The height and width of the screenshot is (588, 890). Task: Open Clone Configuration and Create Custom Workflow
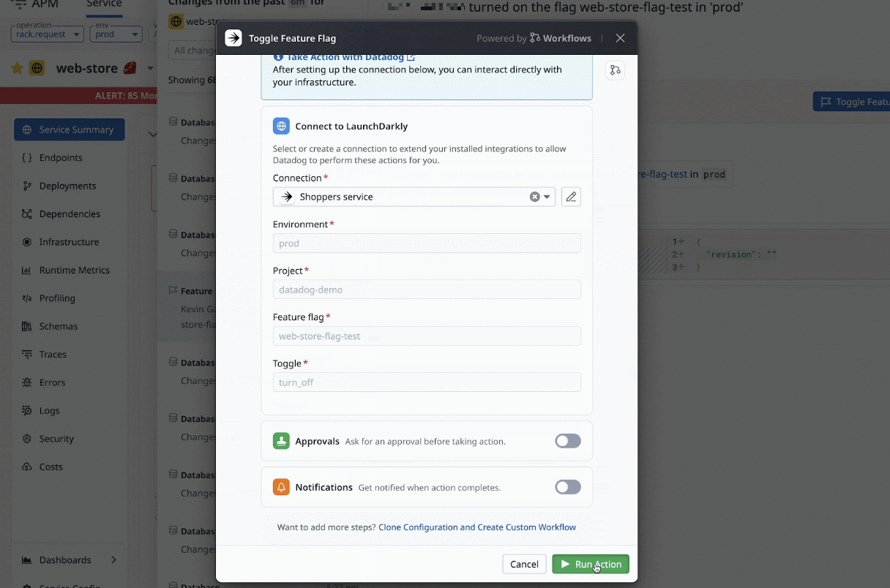point(477,527)
